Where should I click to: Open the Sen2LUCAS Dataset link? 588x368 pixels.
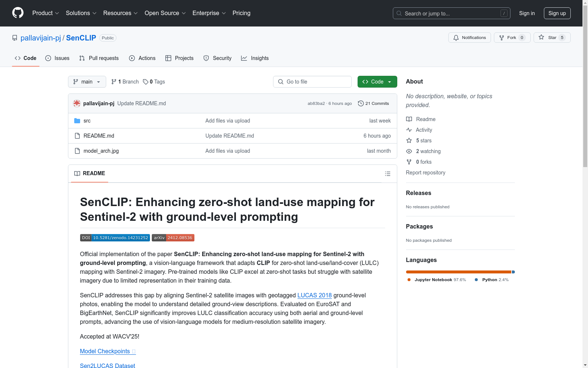pyautogui.click(x=108, y=365)
